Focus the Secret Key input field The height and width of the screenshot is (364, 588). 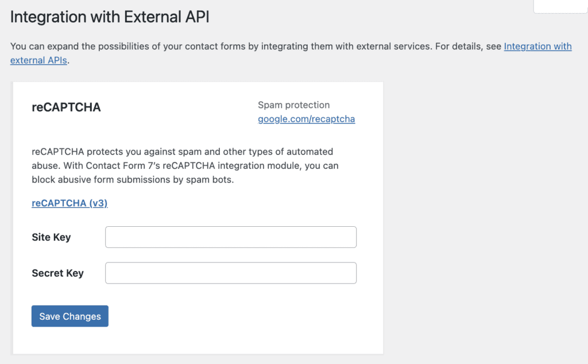231,273
